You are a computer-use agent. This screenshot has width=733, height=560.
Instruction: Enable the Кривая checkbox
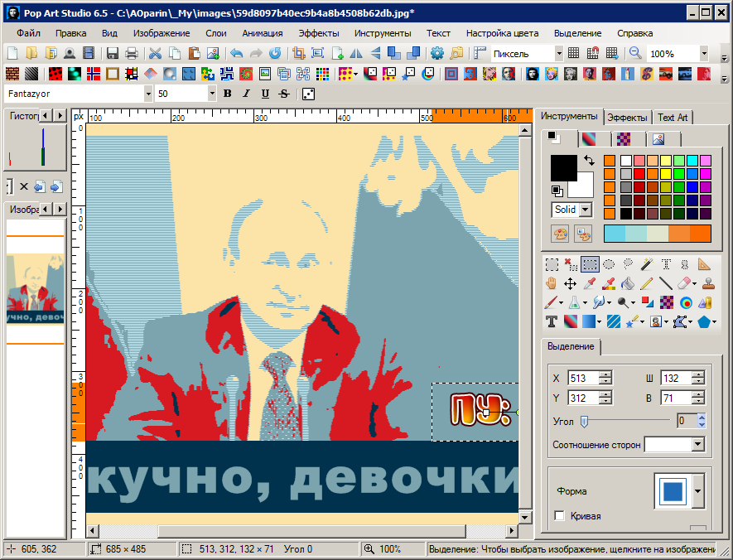click(x=559, y=515)
